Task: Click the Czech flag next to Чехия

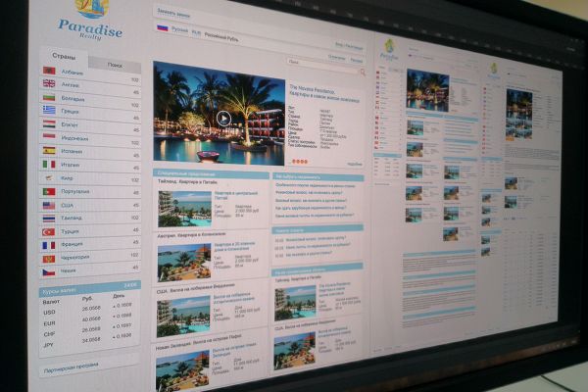Action: (49, 272)
